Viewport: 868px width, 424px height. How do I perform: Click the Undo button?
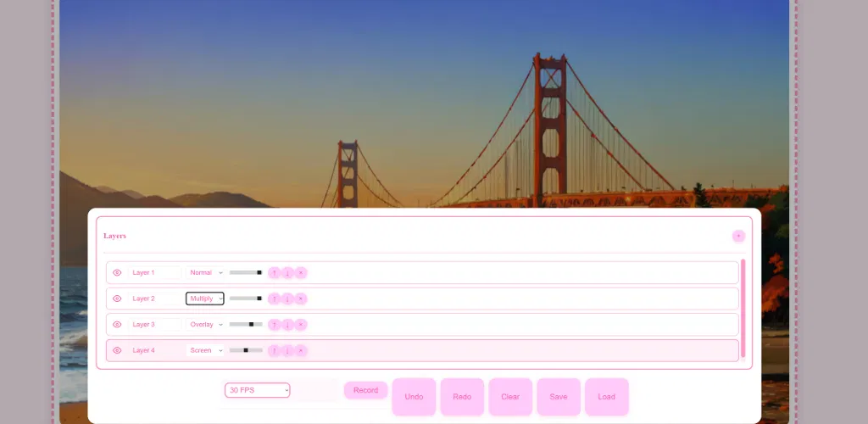point(414,397)
